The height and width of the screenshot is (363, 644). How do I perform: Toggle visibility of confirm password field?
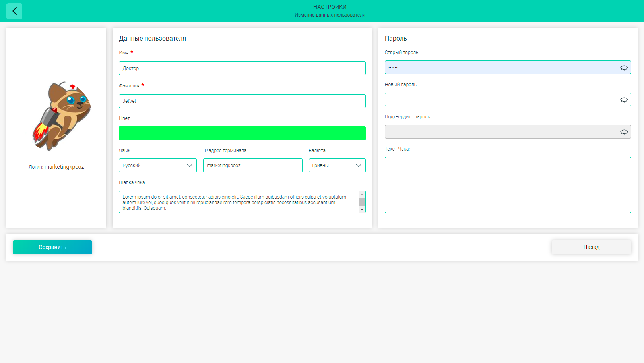[624, 132]
